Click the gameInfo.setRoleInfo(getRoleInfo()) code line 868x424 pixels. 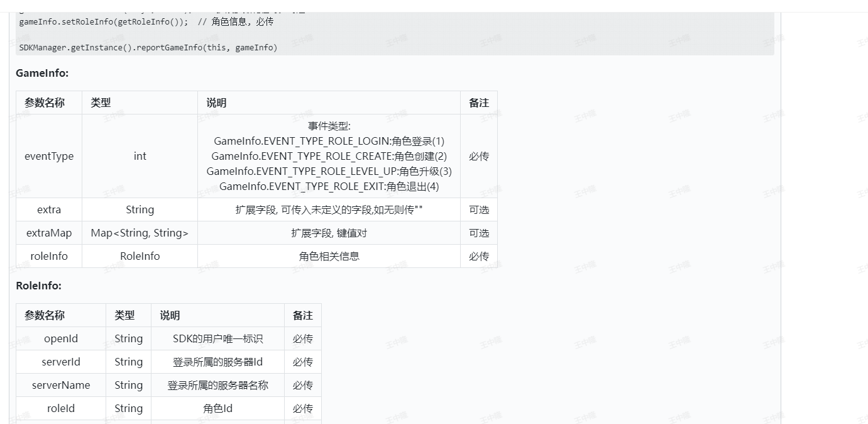point(146,21)
